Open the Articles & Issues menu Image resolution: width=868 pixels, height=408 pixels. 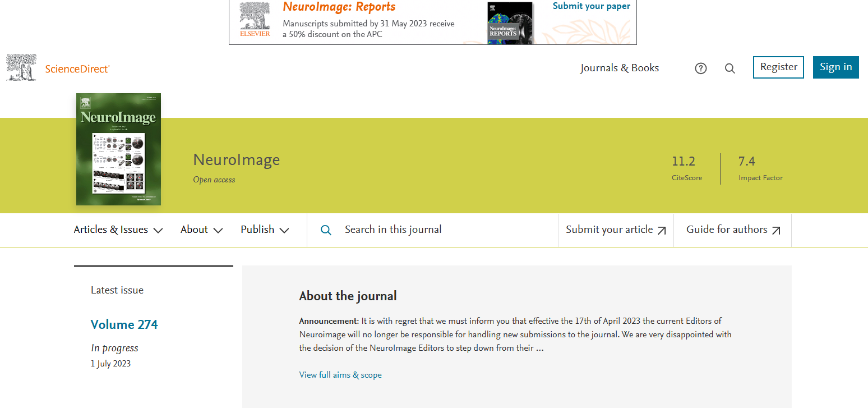tap(118, 230)
